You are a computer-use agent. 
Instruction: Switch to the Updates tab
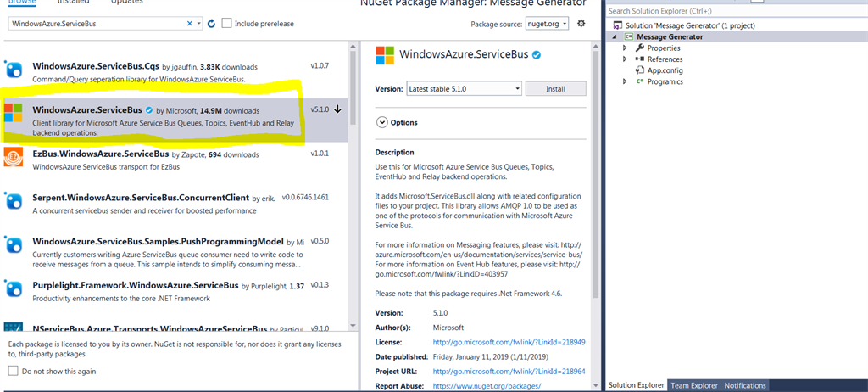click(x=126, y=2)
